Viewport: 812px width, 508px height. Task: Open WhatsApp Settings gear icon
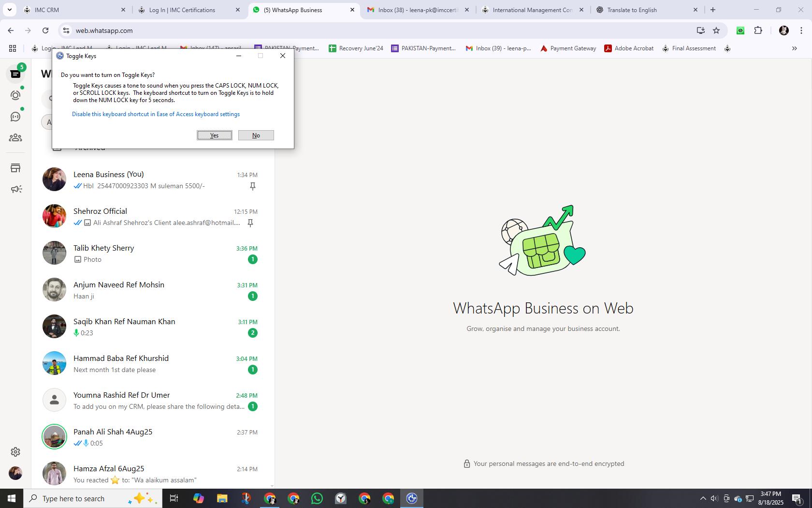click(15, 451)
